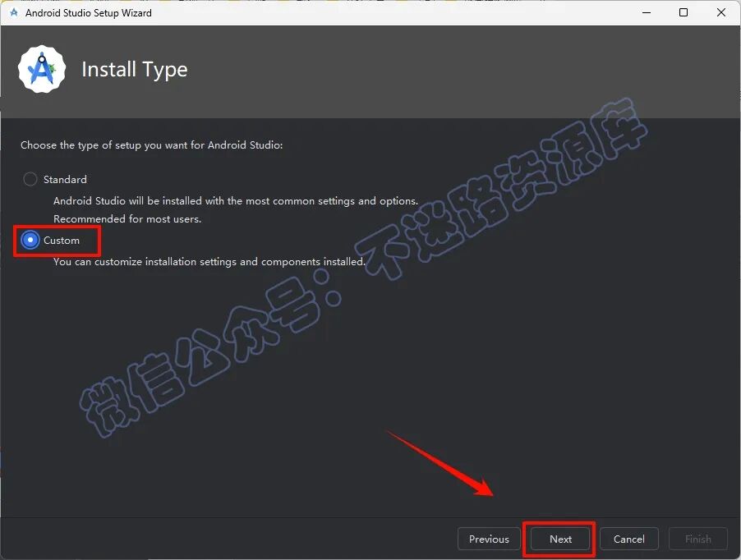Click the 'Android Studio Setup Wizard' title text
This screenshot has height=560, width=741.
pyautogui.click(x=89, y=13)
